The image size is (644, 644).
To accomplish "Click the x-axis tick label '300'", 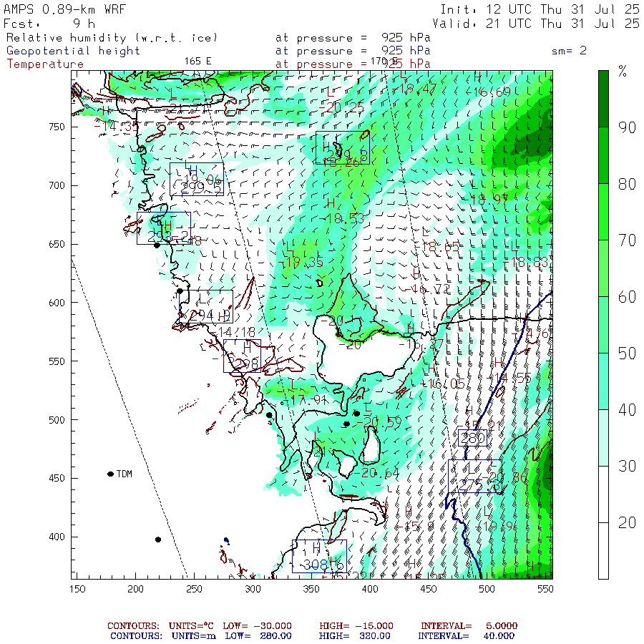I will 253,589.
